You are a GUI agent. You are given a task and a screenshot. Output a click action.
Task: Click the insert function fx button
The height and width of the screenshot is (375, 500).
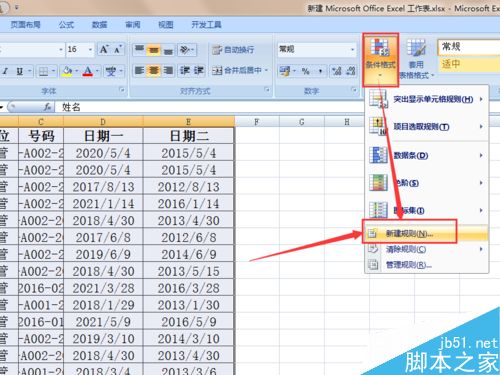[47, 107]
